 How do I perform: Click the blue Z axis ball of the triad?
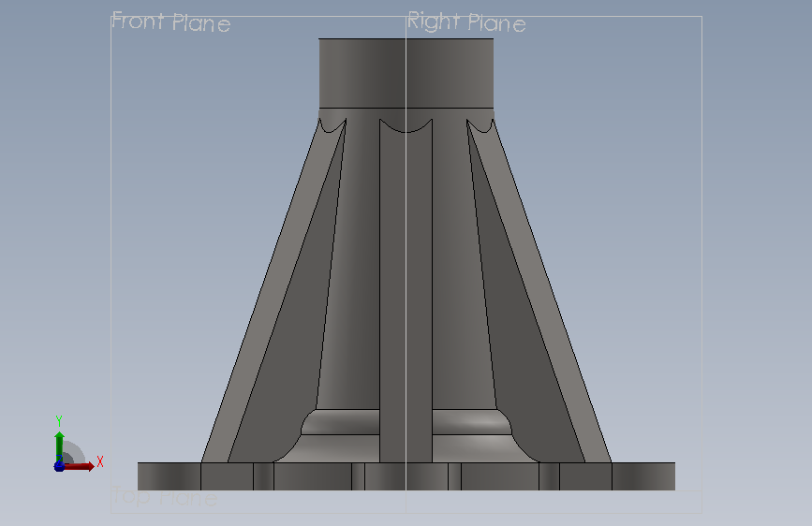(x=59, y=466)
